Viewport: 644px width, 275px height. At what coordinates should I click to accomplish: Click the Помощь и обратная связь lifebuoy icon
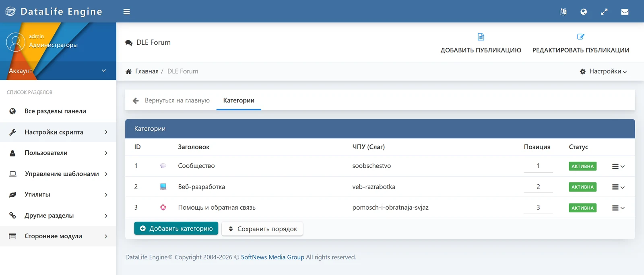[163, 207]
